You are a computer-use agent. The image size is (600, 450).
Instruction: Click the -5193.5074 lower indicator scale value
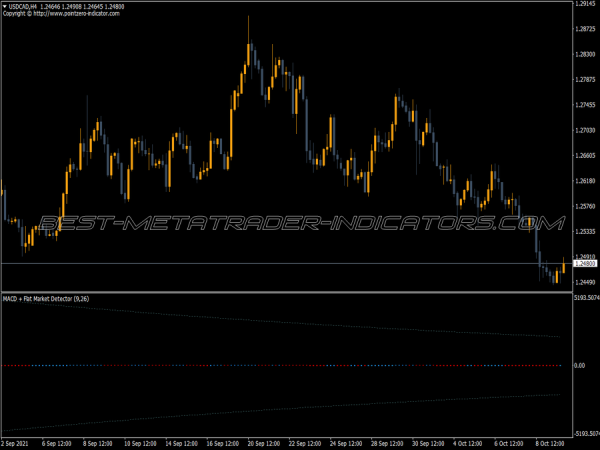pos(587,434)
